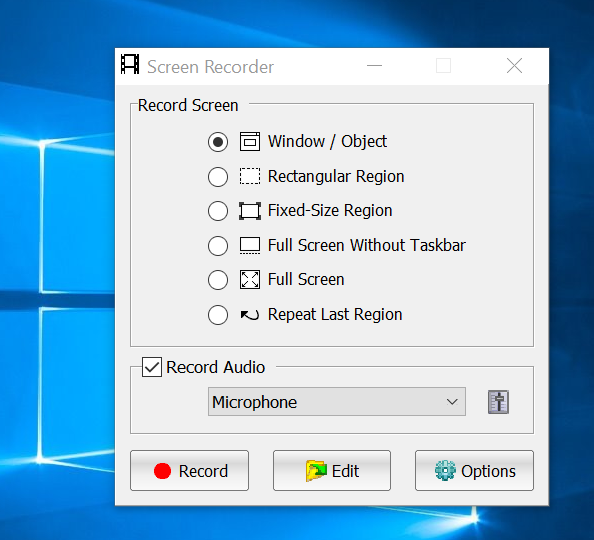Choose the Repeat Last Region radio button
The width and height of the screenshot is (594, 540).
[x=218, y=315]
